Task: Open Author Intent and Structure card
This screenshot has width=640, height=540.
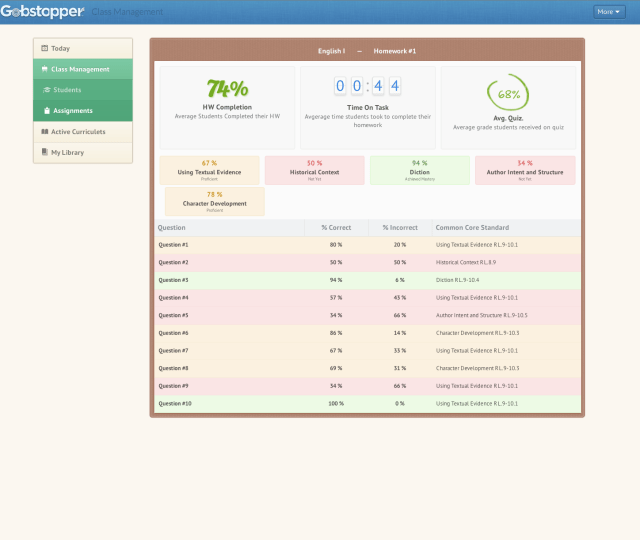Action: 525,168
